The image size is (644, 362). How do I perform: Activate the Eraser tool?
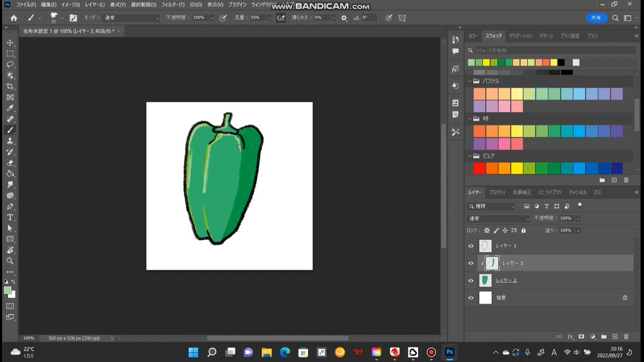[x=10, y=163]
